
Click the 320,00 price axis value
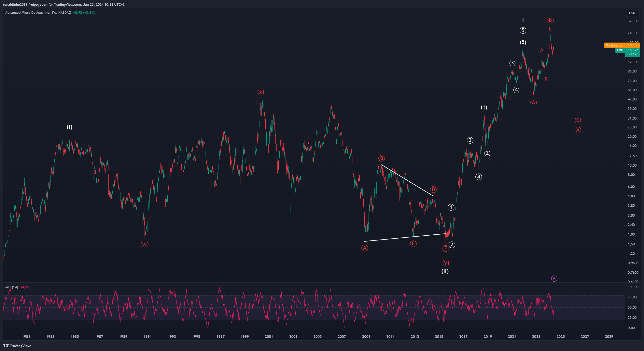[633, 21]
